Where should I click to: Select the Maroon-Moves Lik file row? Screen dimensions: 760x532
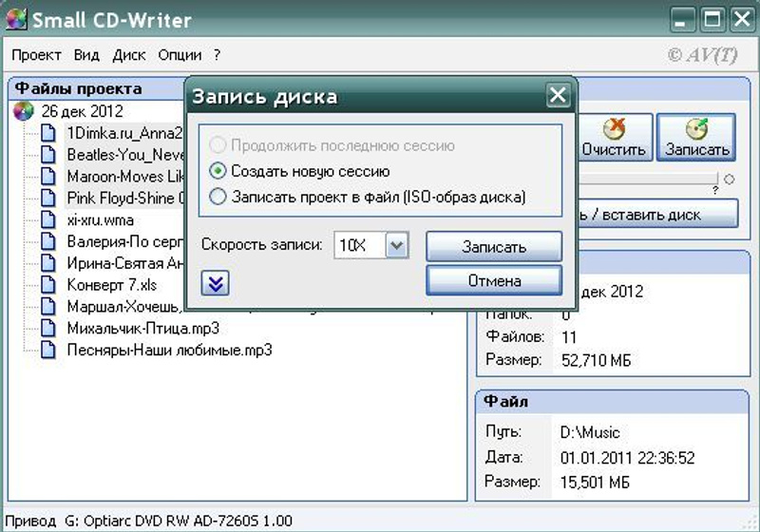pos(124,177)
